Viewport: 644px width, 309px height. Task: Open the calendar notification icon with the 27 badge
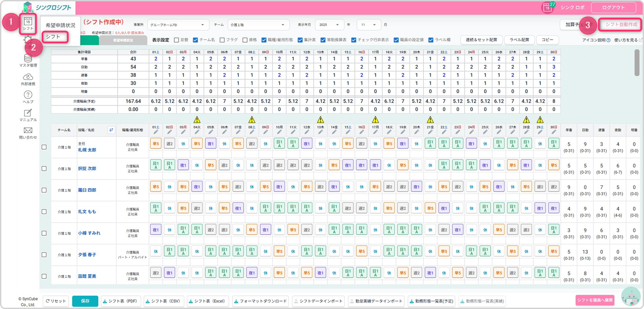[x=547, y=7]
